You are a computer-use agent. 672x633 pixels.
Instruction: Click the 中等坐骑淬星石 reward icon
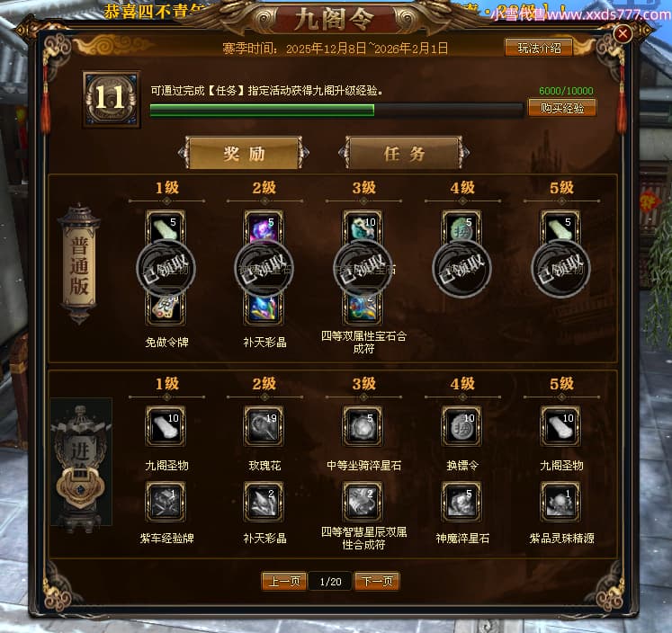(x=363, y=425)
